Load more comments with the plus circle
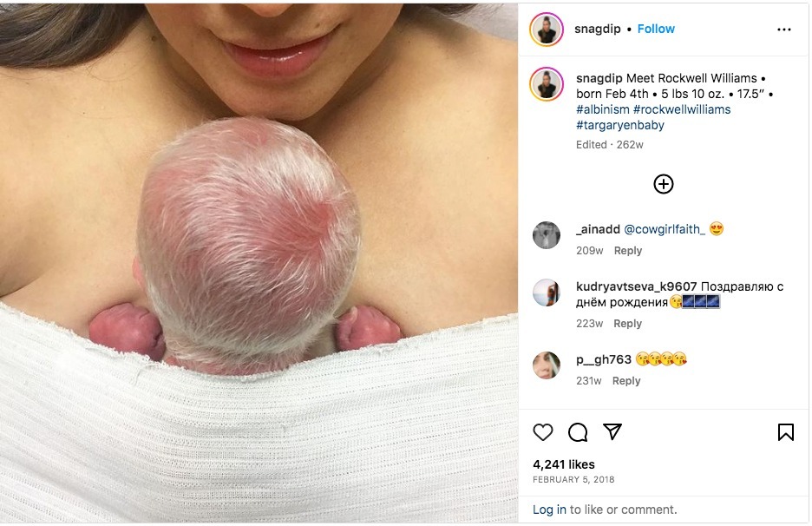The height and width of the screenshot is (526, 812). click(664, 184)
